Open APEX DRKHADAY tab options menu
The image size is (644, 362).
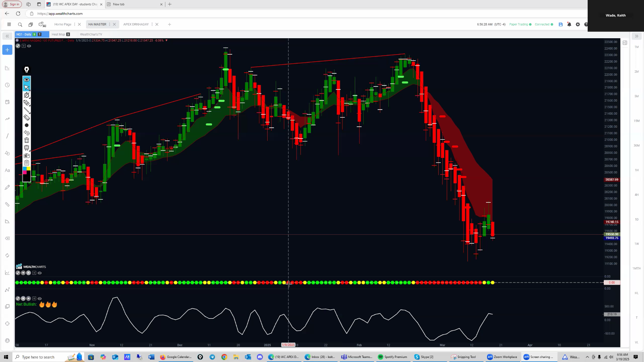(x=152, y=24)
